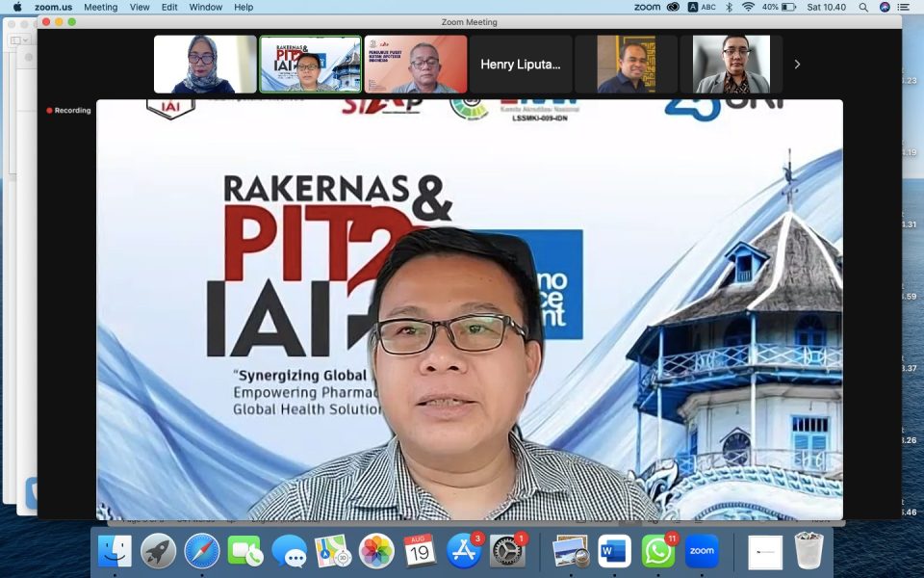Open WhatsApp in the dock
The height and width of the screenshot is (578, 924).
coord(658,551)
